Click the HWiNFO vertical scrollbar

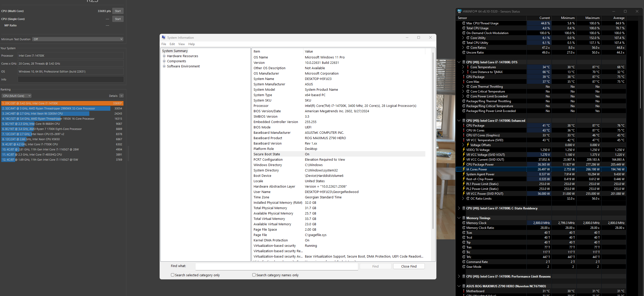pos(641,82)
